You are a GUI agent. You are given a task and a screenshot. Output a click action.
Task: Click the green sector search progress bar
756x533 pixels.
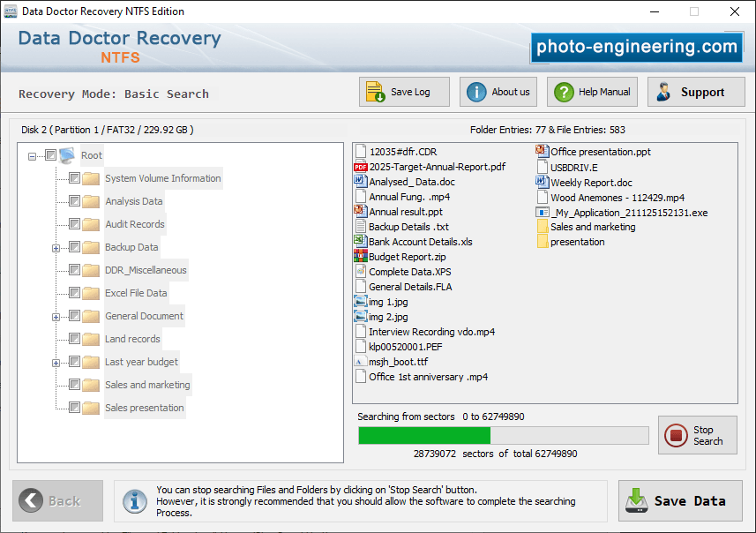pyautogui.click(x=504, y=435)
